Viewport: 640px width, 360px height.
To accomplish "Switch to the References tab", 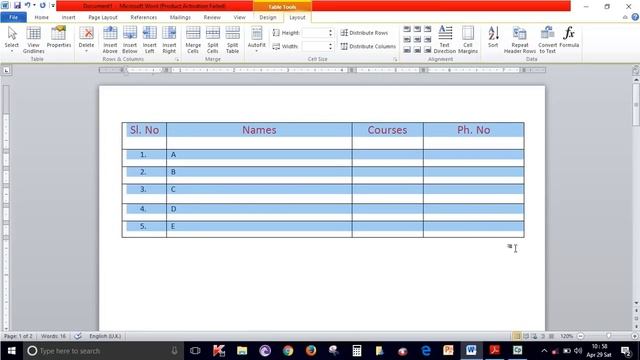I will pyautogui.click(x=144, y=18).
